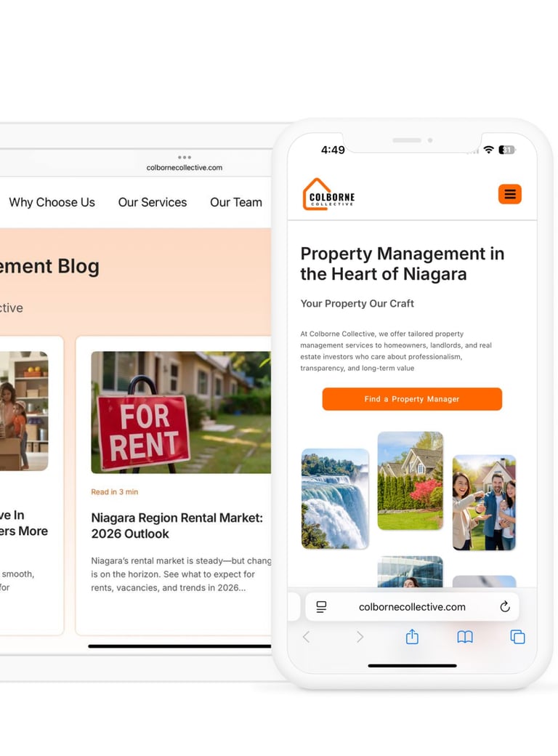This screenshot has width=558, height=756.
Task: Tap the Colborne Collective logo
Action: click(x=328, y=194)
